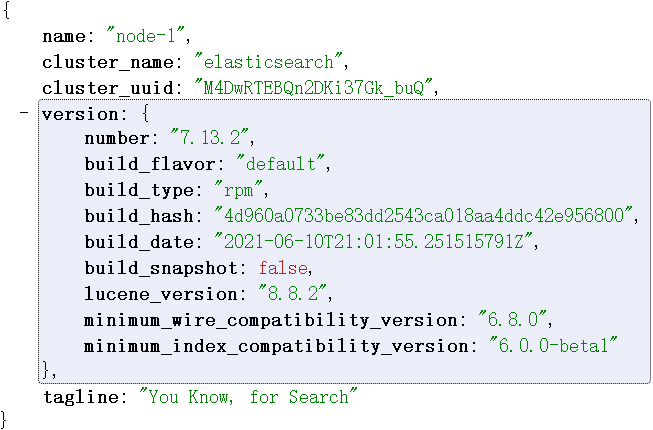This screenshot has height=430, width=653.
Task: Select the "elasticsearch" cluster name value
Action: point(270,62)
